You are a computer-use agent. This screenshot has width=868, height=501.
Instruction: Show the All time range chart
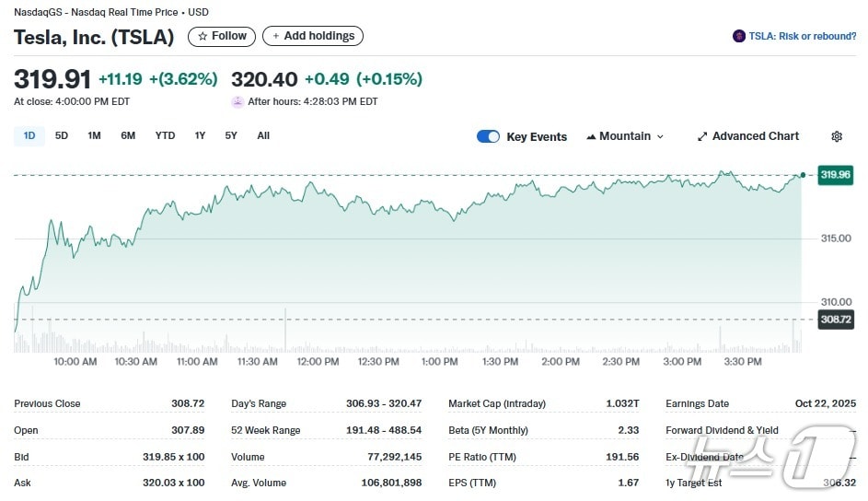coord(263,135)
